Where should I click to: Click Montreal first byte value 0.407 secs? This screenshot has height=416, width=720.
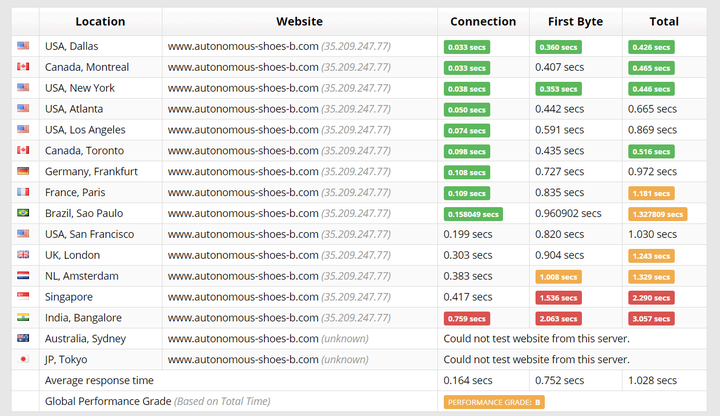[560, 67]
